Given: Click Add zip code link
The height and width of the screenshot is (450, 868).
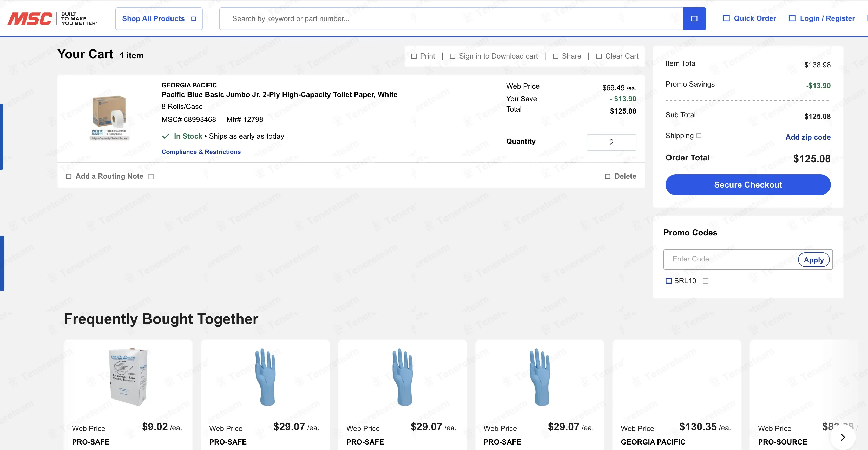Looking at the screenshot, I should tap(808, 137).
